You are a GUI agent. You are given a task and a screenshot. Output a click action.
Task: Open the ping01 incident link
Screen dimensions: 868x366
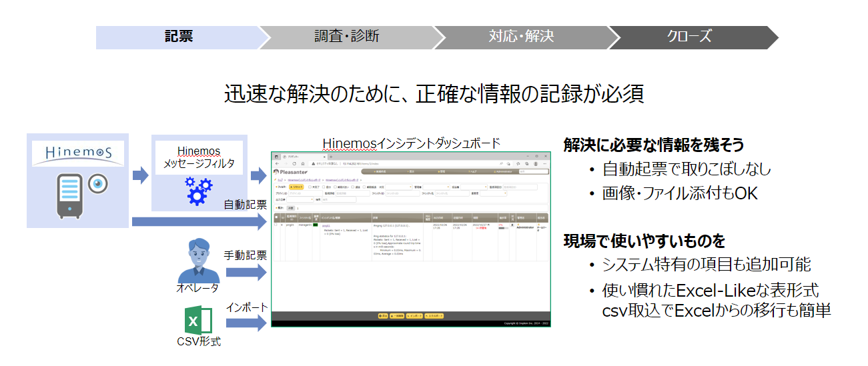coord(326,225)
